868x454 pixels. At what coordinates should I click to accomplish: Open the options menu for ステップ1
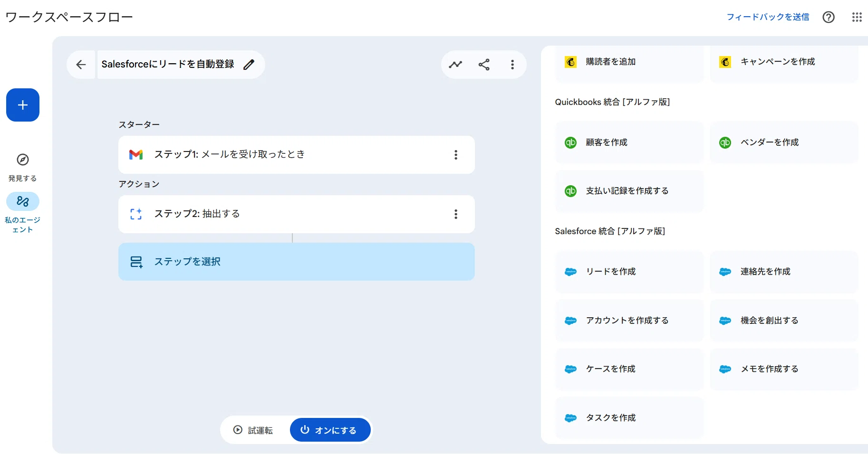(x=456, y=155)
